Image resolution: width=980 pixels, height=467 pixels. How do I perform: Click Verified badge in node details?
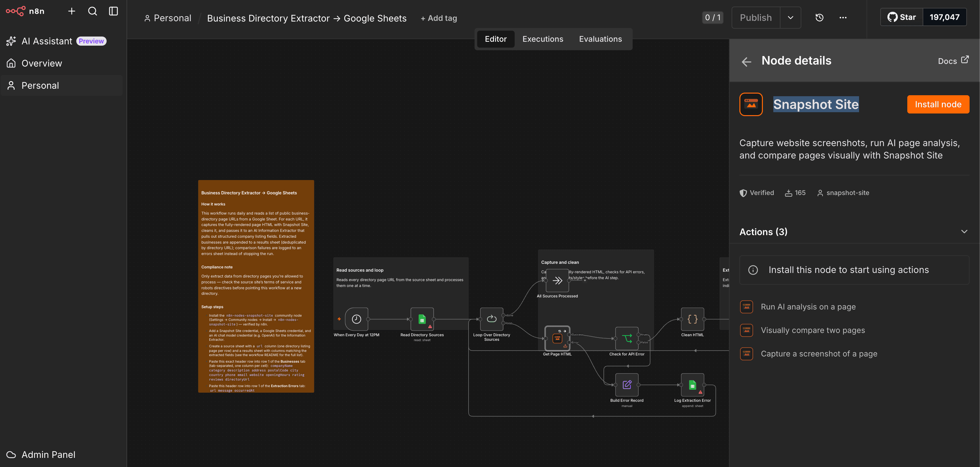756,193
